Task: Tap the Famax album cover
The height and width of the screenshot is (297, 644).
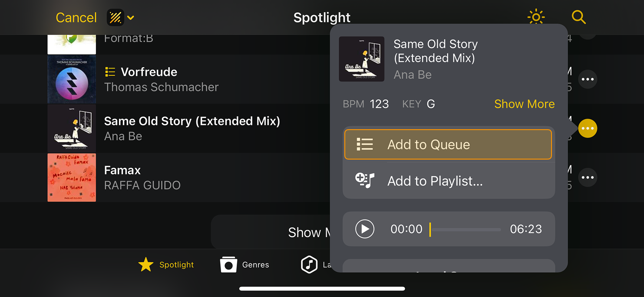Action: [x=72, y=177]
